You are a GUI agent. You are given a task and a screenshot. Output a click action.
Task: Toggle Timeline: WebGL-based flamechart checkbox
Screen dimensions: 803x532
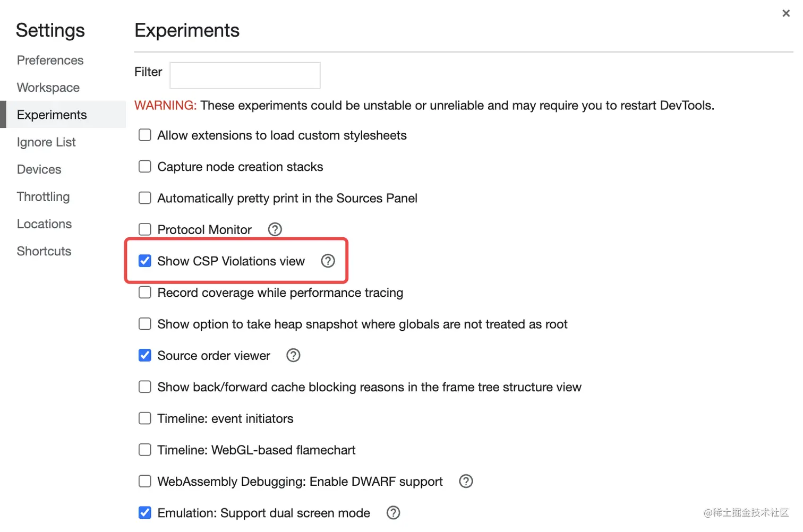tap(145, 450)
